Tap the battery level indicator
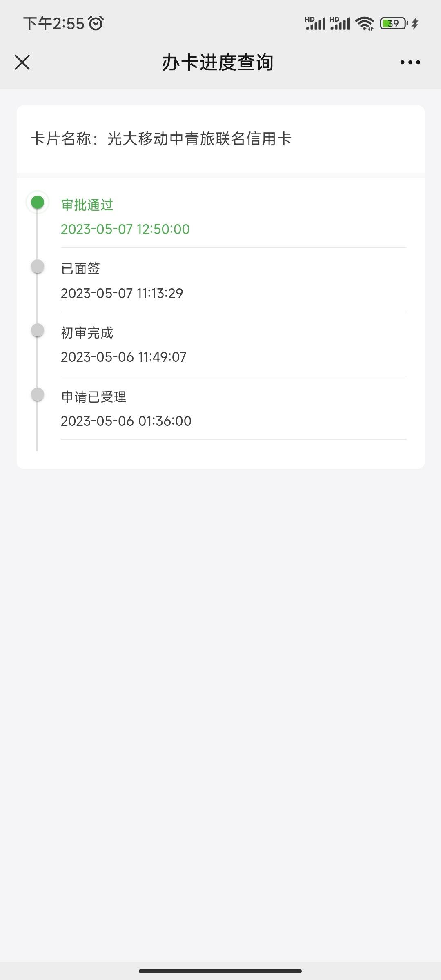Image resolution: width=441 pixels, height=980 pixels. point(394,23)
